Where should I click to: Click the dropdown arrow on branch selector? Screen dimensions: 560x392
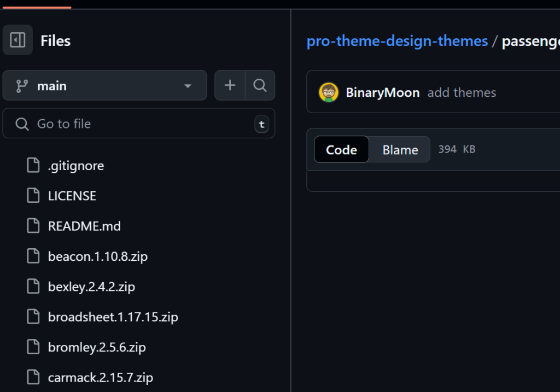[x=188, y=86]
